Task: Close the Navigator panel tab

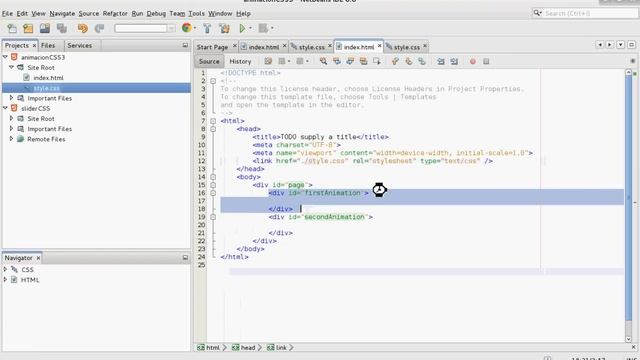Action: click(38, 258)
